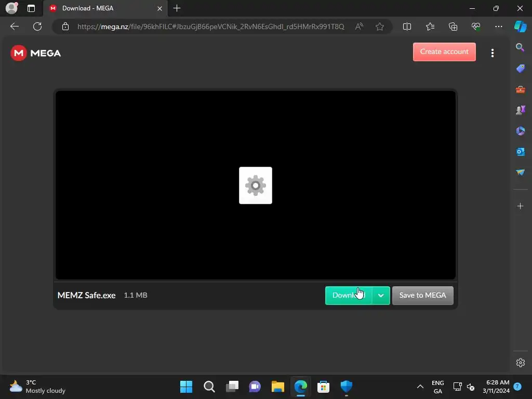532x399 pixels.
Task: Click the mega.nz URL address bar
Action: [x=210, y=26]
